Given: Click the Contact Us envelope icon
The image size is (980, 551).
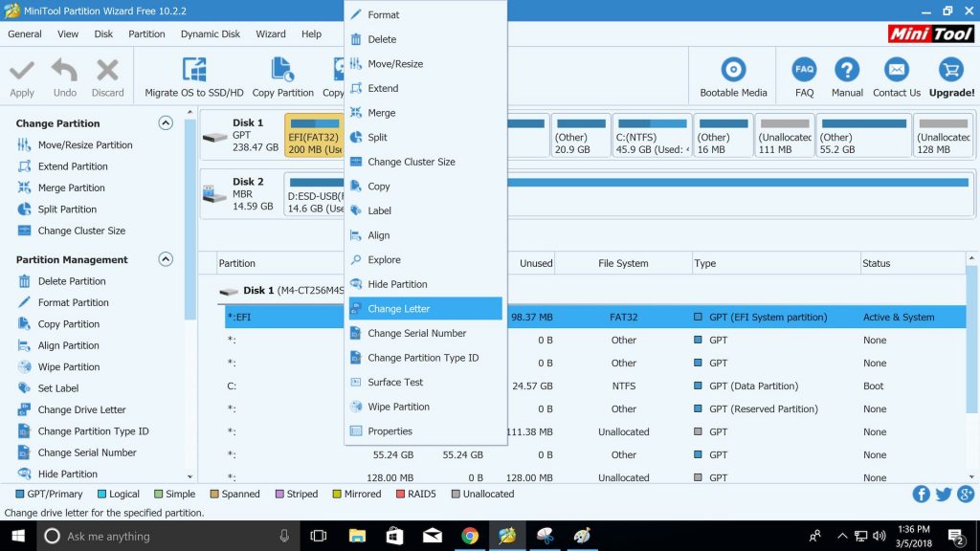Looking at the screenshot, I should point(896,69).
